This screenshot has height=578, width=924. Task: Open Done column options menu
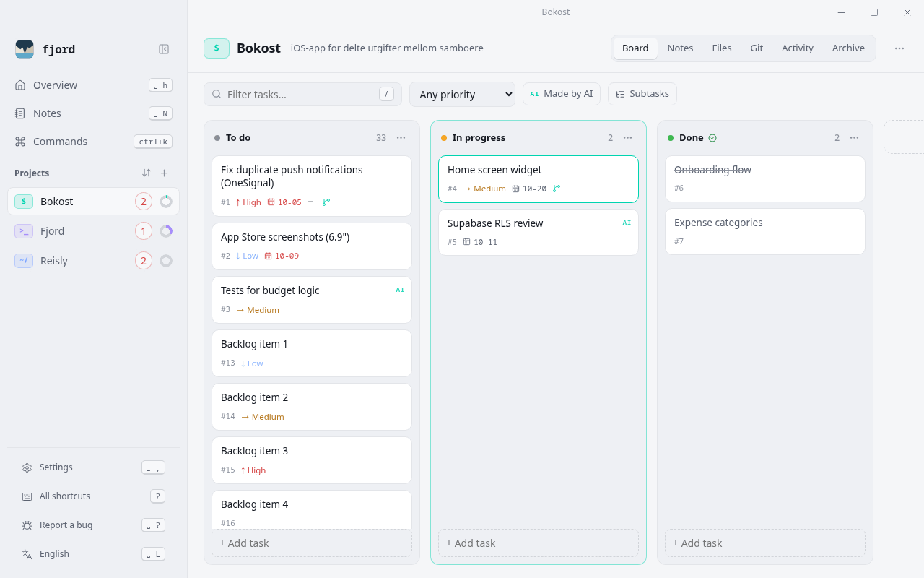[855, 137]
